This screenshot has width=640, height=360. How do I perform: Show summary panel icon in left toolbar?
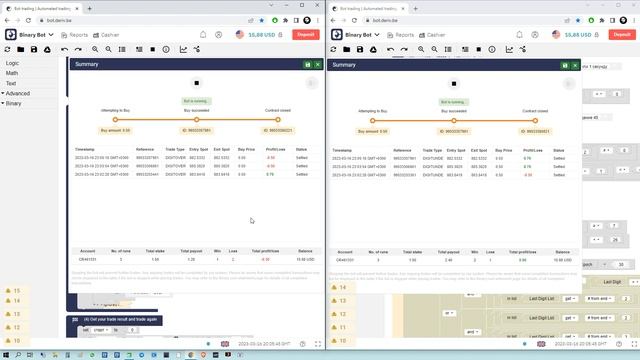pos(139,49)
